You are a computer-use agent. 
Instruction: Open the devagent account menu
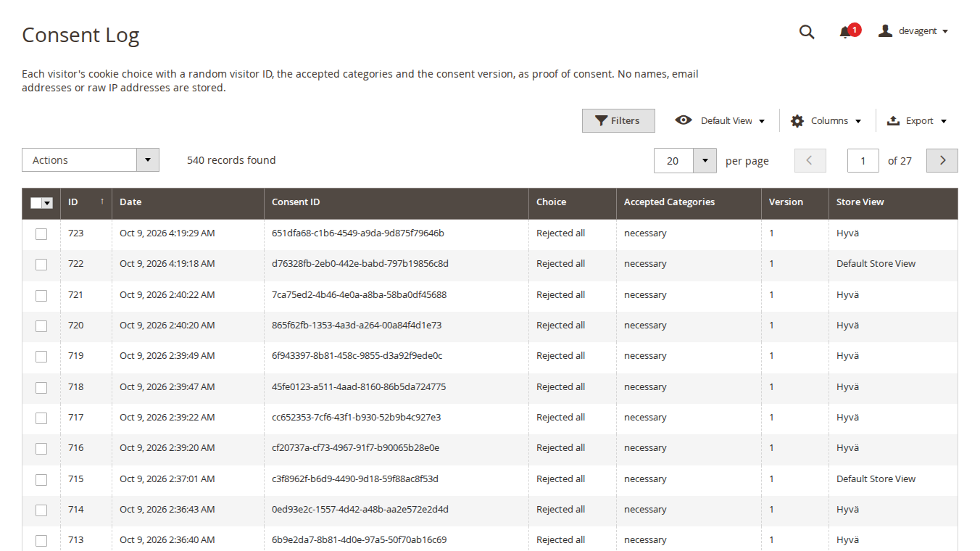pos(913,31)
